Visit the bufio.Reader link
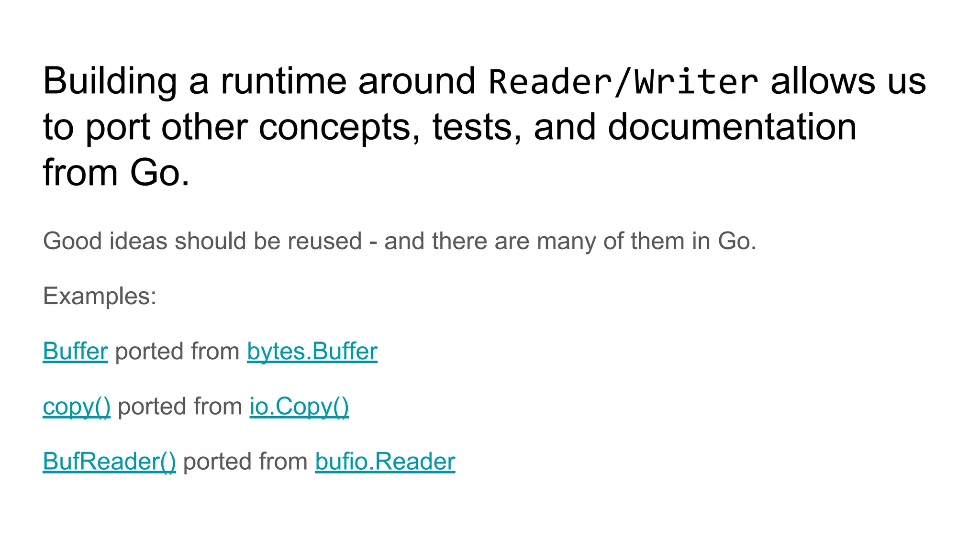Image resolution: width=980 pixels, height=551 pixels. pos(385,462)
